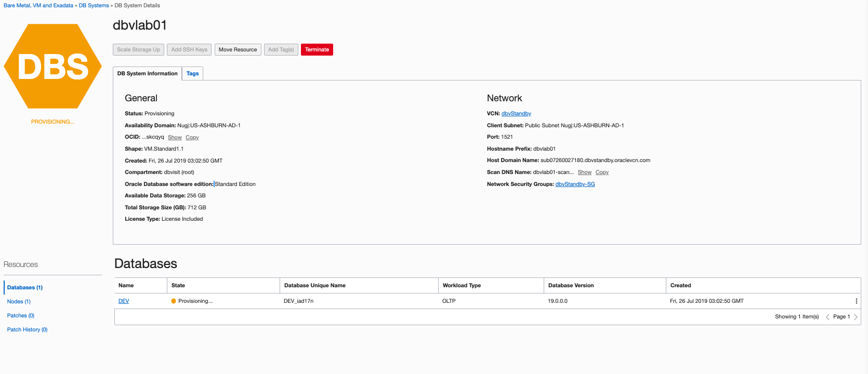The height and width of the screenshot is (374, 868).
Task: Click the VM.Standard1.1 shape value
Action: pyautogui.click(x=164, y=149)
